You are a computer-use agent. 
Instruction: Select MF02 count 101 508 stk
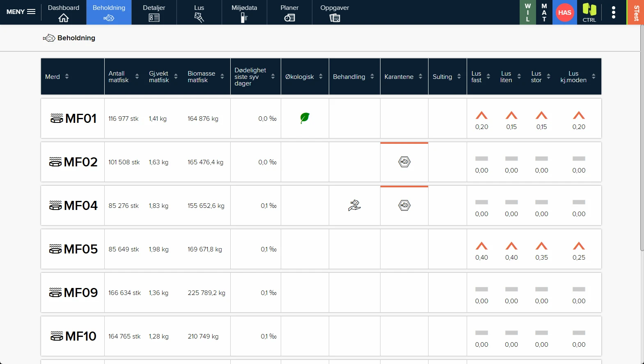124,162
